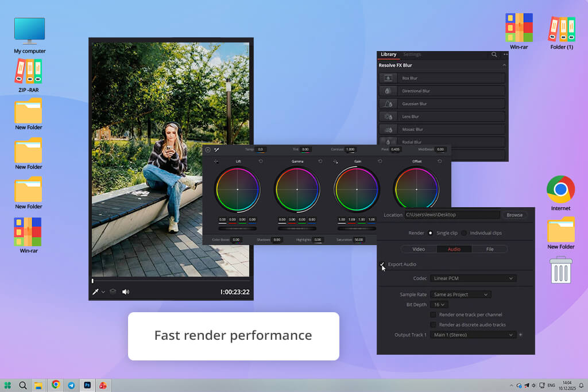
Task: Select the Directional Blur effect
Action: pos(442,91)
